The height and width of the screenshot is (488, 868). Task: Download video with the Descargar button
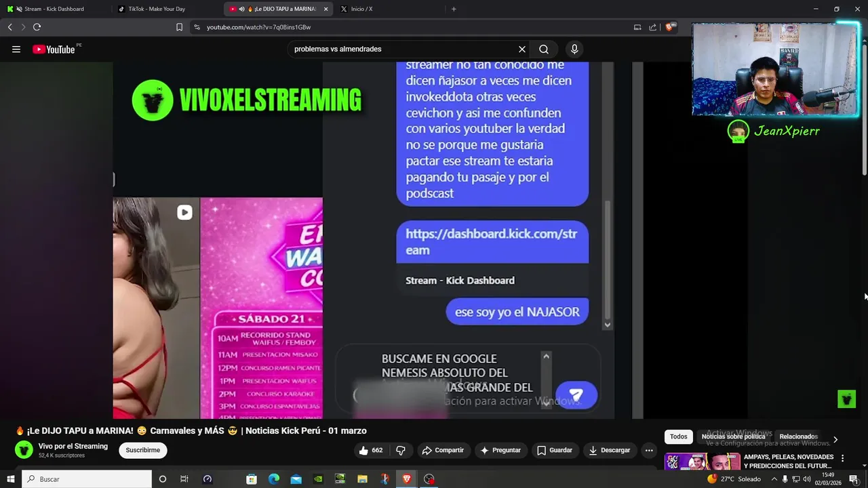coord(610,450)
